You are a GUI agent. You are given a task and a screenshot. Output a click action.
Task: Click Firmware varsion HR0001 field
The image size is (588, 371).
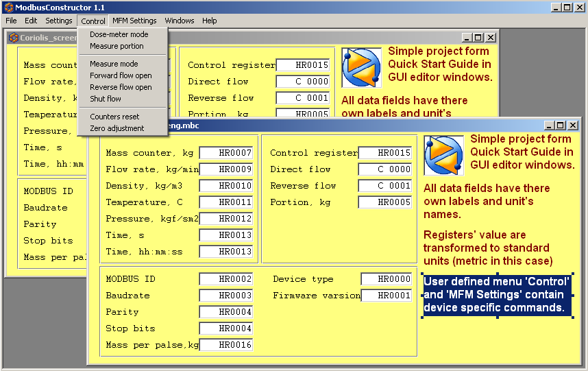pyautogui.click(x=387, y=296)
